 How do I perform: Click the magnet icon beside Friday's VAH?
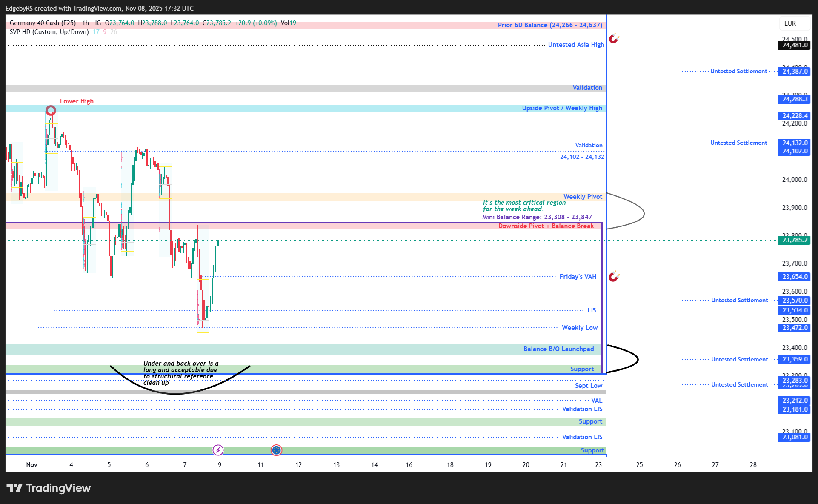pyautogui.click(x=614, y=277)
